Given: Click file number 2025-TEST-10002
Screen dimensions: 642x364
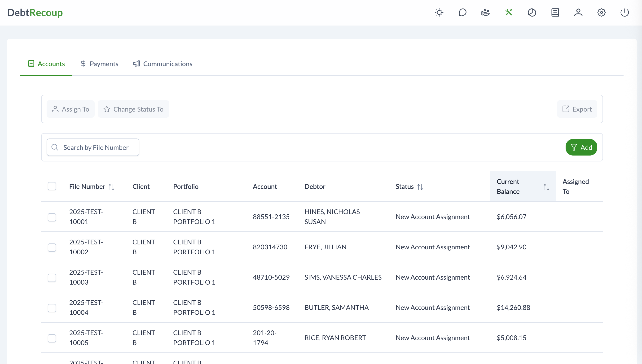Looking at the screenshot, I should coord(86,247).
